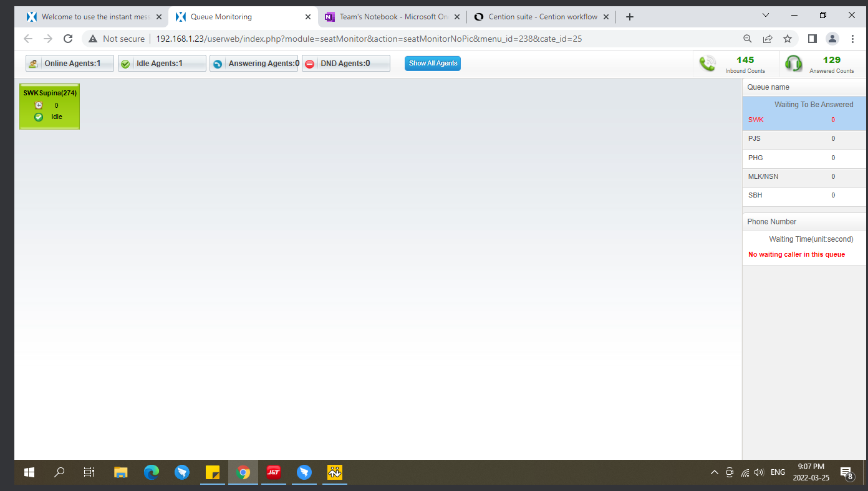Viewport: 868px width, 491px height.
Task: Open the browser zoom magnifier icon
Action: pos(748,39)
